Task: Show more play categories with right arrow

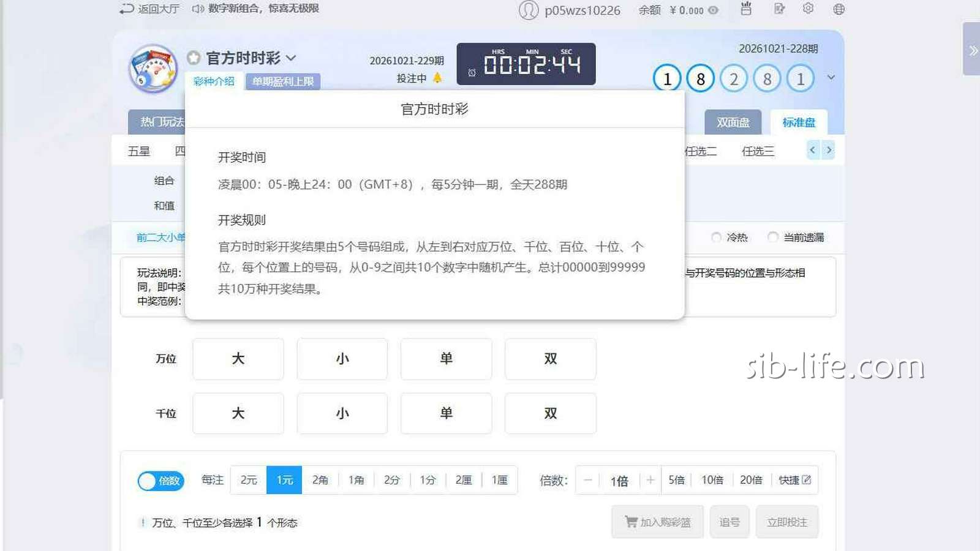Action: point(829,150)
